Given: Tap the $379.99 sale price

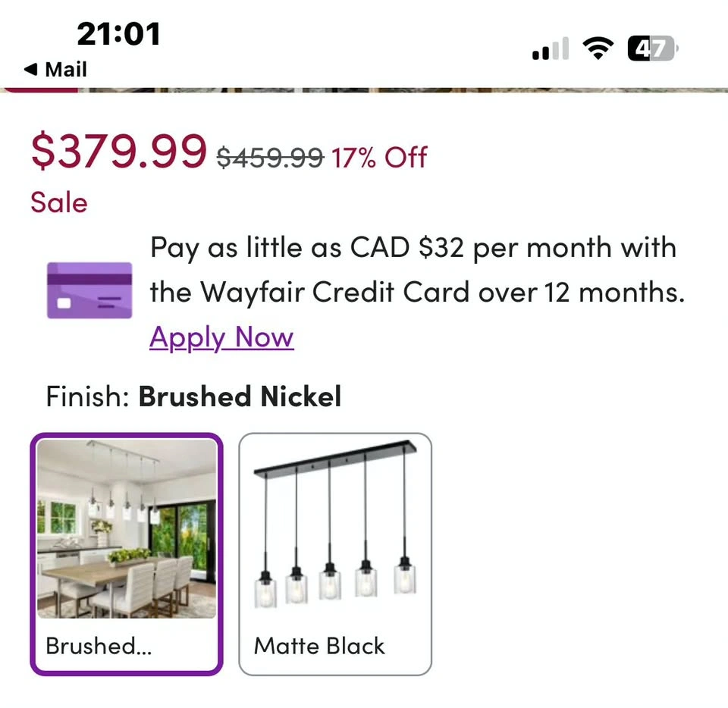Looking at the screenshot, I should [x=118, y=152].
